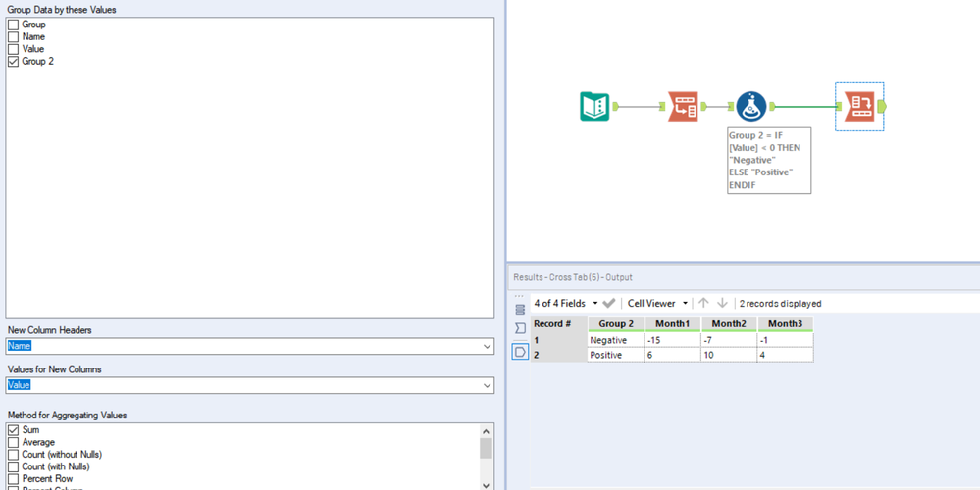The width and height of the screenshot is (980, 490).
Task: Uncheck the Group 2 checkbox
Action: point(13,61)
